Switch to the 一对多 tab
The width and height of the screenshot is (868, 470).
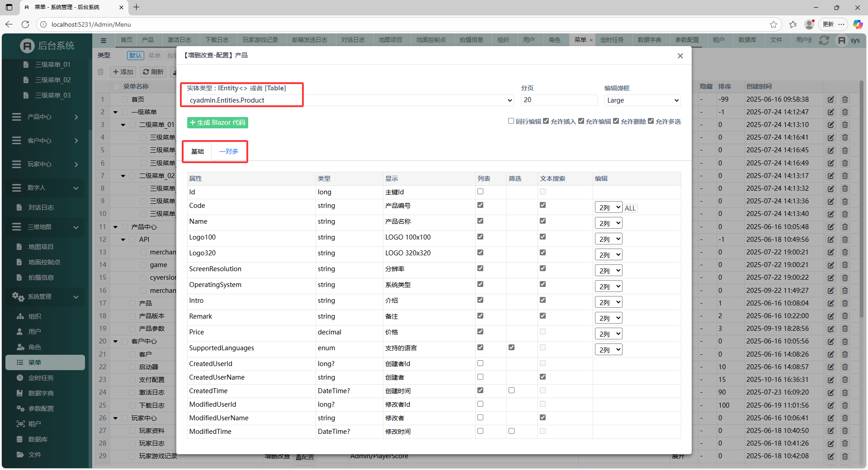coord(229,151)
